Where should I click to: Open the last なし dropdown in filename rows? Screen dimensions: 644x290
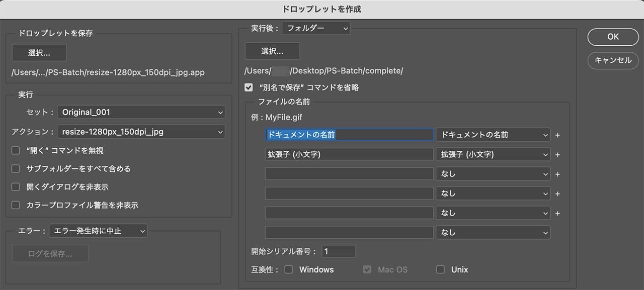(x=493, y=233)
